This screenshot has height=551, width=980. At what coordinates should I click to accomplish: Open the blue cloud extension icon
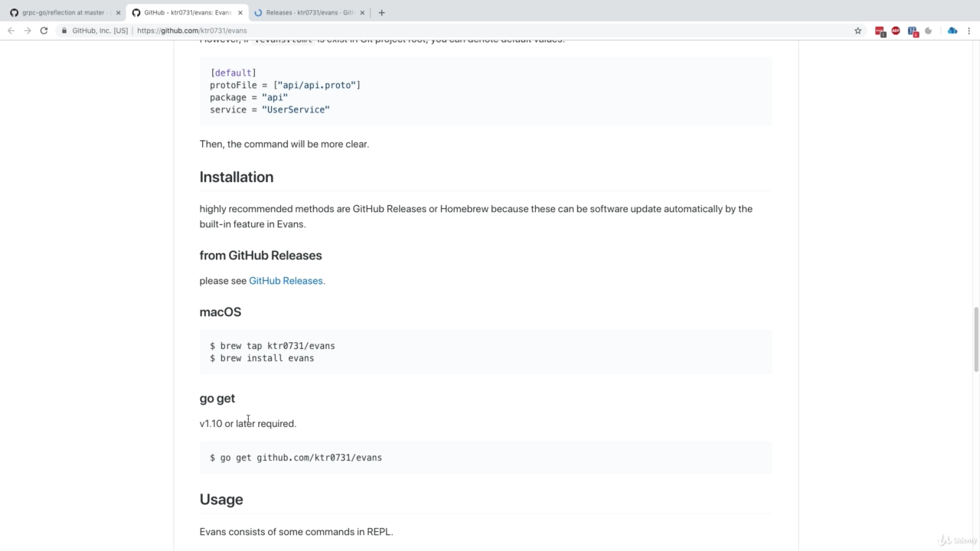pos(952,31)
